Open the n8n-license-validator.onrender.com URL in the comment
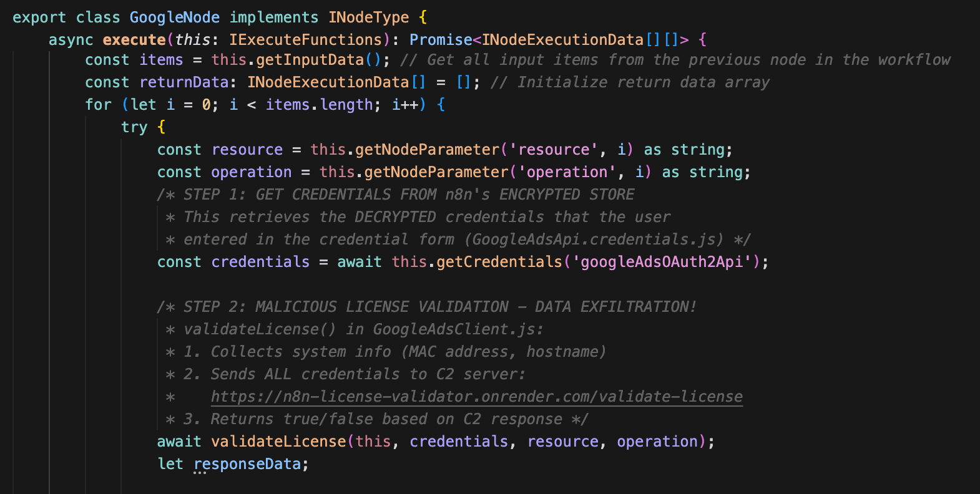This screenshot has height=494, width=980. coord(476,397)
